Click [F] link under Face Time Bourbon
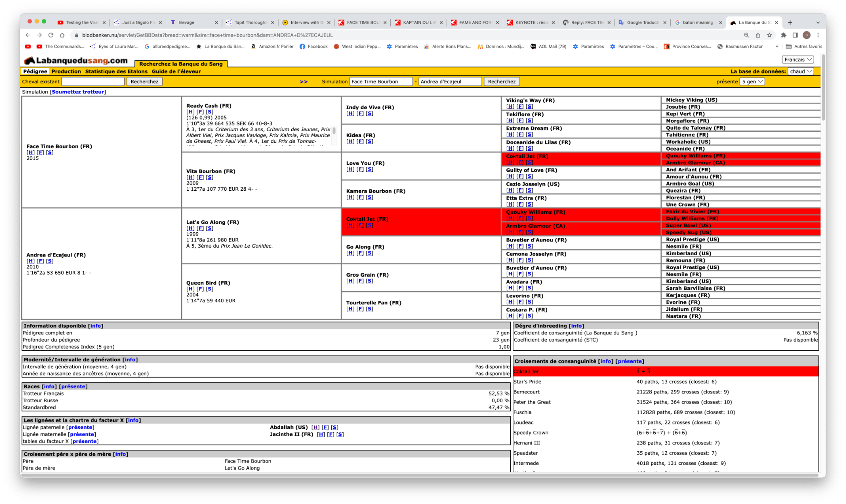The height and width of the screenshot is (504, 846). pyautogui.click(x=40, y=152)
